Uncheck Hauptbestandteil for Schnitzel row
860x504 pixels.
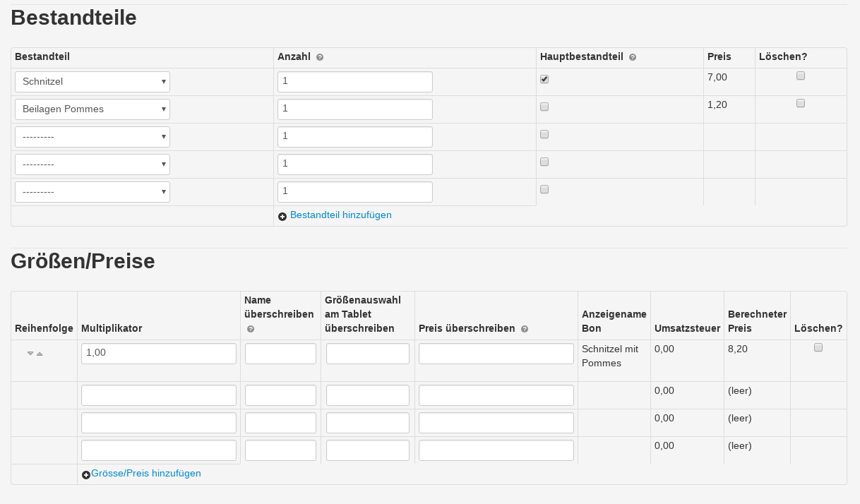click(544, 79)
